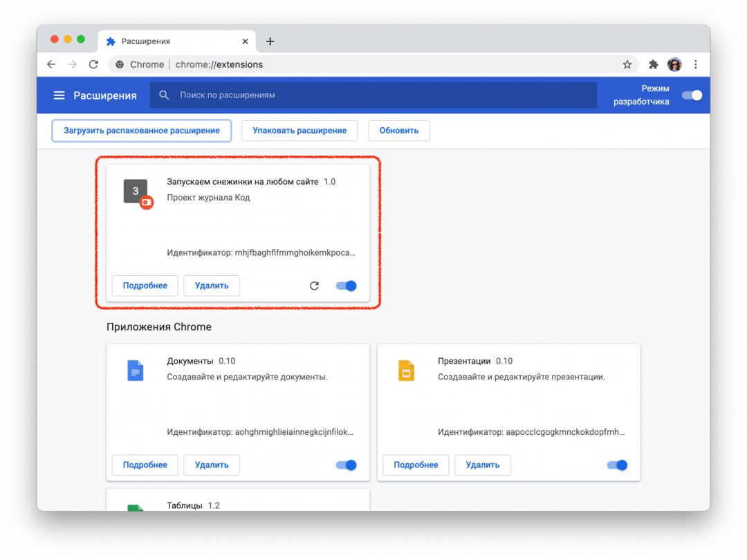Click the browser profile avatar
This screenshot has width=747, height=560.
[674, 64]
